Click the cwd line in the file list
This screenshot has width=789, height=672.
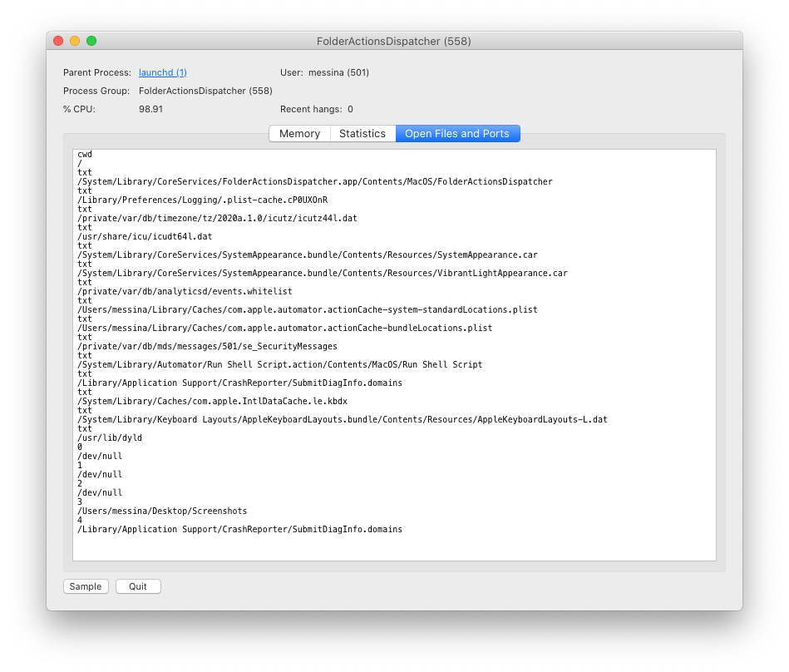coord(85,155)
